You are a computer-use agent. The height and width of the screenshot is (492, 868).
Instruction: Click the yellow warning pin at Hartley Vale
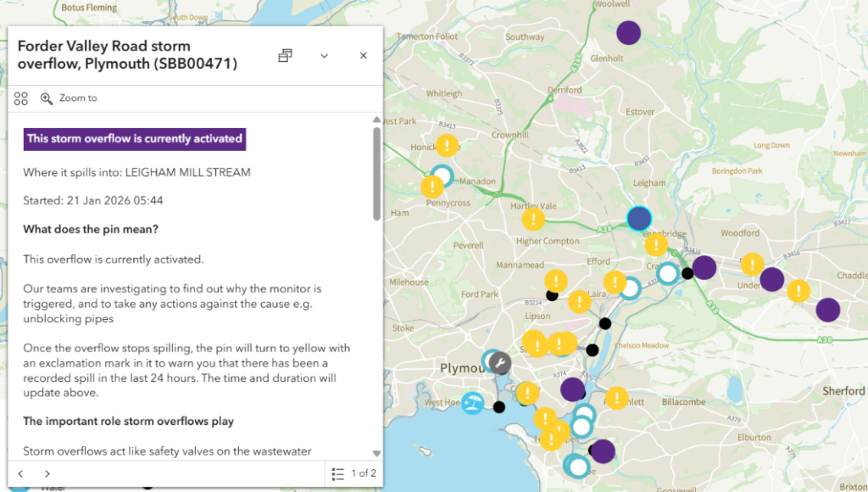point(533,220)
